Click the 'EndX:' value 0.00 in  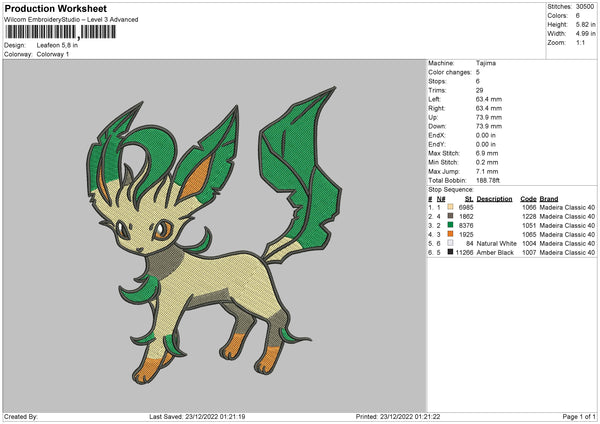coord(486,135)
